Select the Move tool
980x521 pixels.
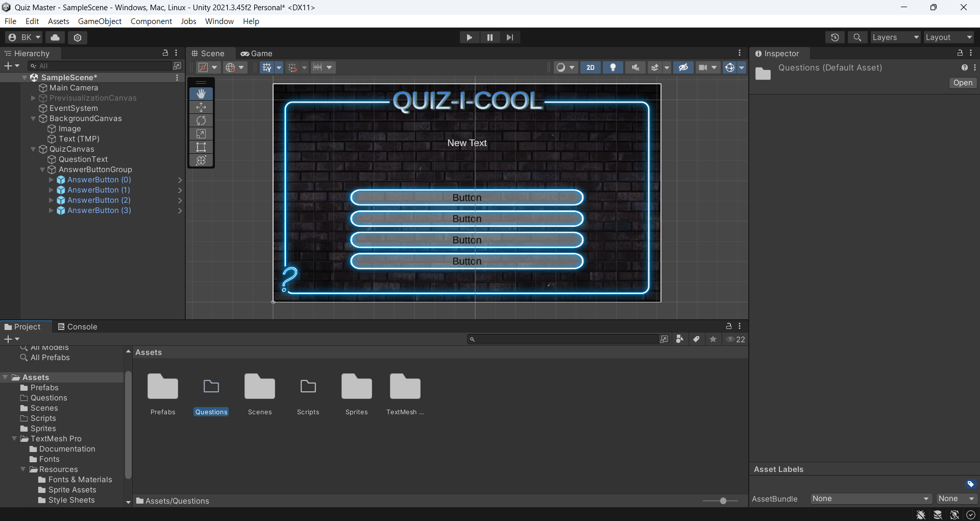[x=201, y=107]
